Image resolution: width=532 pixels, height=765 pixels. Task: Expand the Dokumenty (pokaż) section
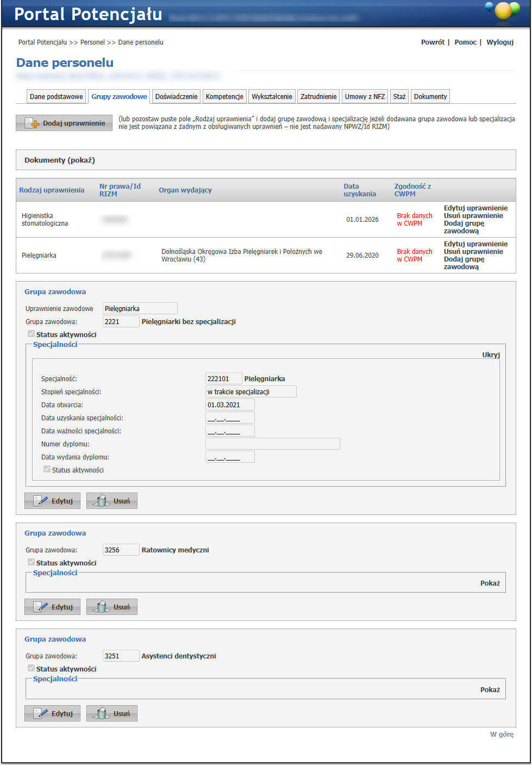tap(60, 160)
